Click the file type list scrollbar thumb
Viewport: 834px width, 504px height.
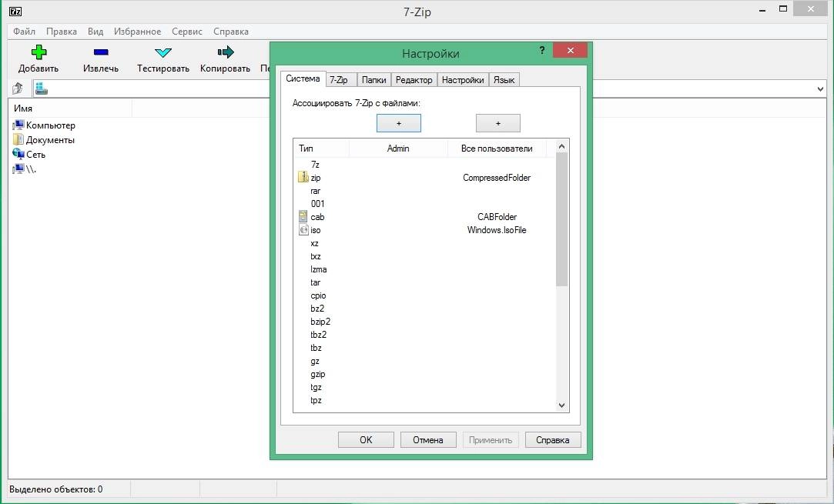point(561,219)
